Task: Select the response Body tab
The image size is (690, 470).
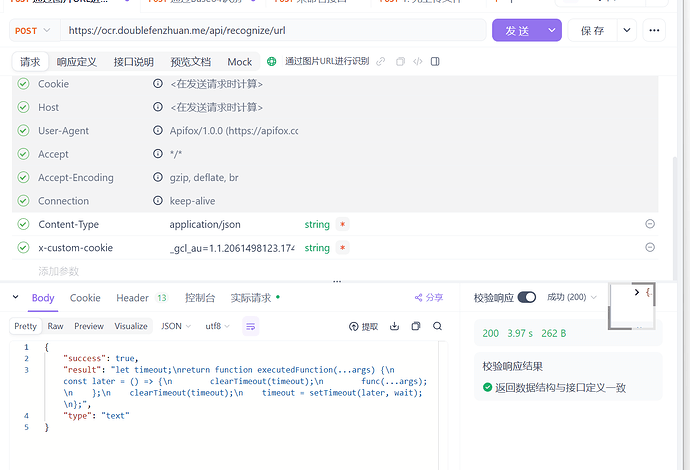Action: tap(43, 298)
